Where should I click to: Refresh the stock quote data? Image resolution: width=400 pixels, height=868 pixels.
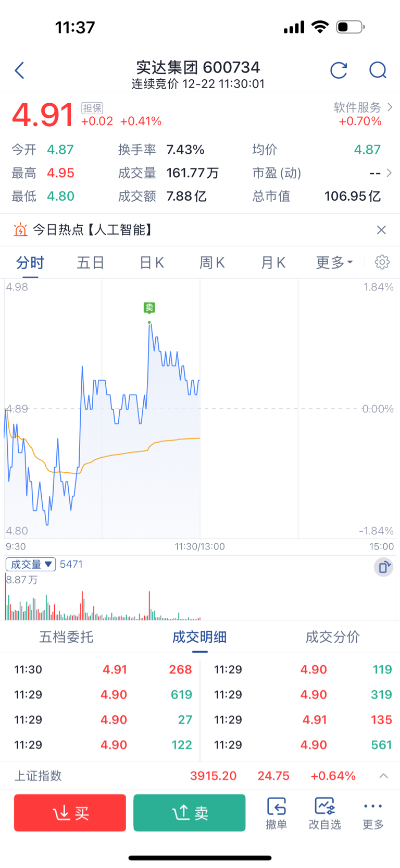click(x=339, y=70)
